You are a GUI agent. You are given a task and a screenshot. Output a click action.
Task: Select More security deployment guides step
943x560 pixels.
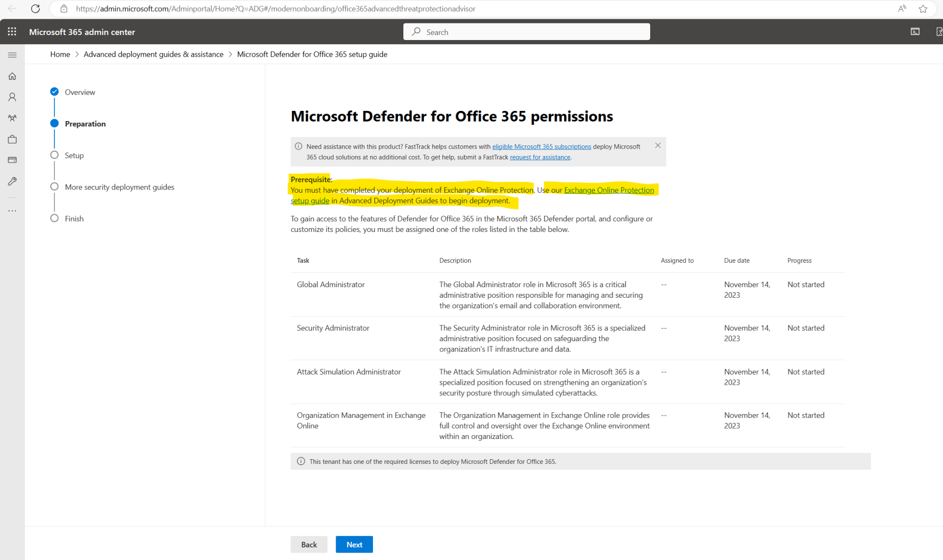[54, 186]
